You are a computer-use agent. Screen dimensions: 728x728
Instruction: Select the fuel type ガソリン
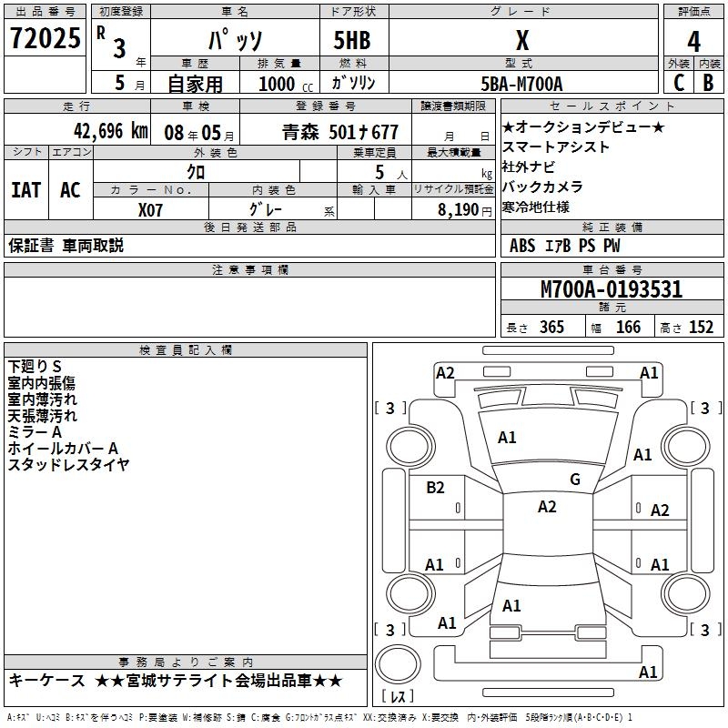point(353,83)
